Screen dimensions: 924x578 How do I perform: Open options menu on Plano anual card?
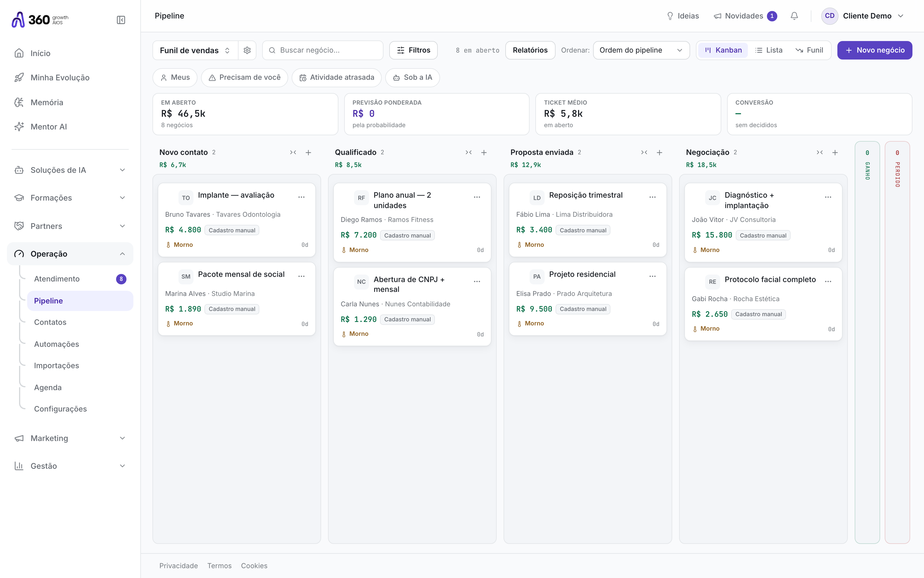(477, 197)
